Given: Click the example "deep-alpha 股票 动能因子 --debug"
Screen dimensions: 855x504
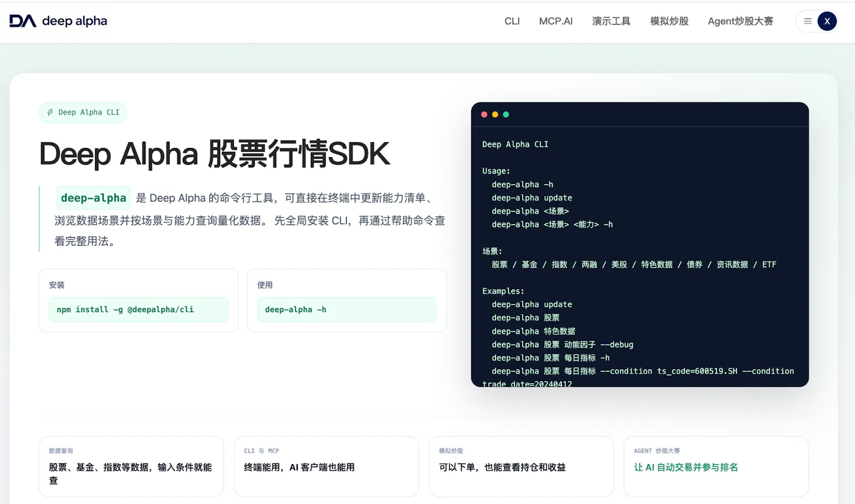Looking at the screenshot, I should point(562,345).
